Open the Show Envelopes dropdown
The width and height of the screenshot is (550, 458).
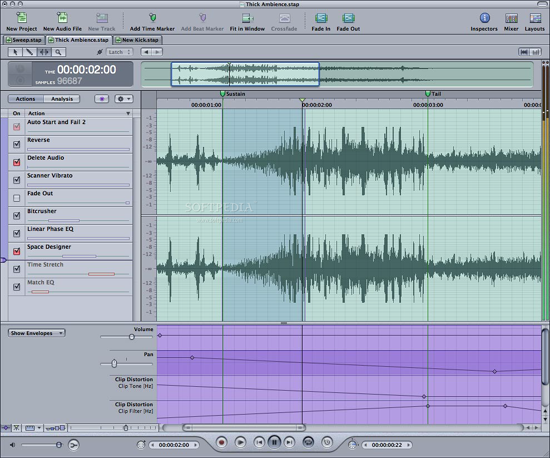click(x=36, y=333)
